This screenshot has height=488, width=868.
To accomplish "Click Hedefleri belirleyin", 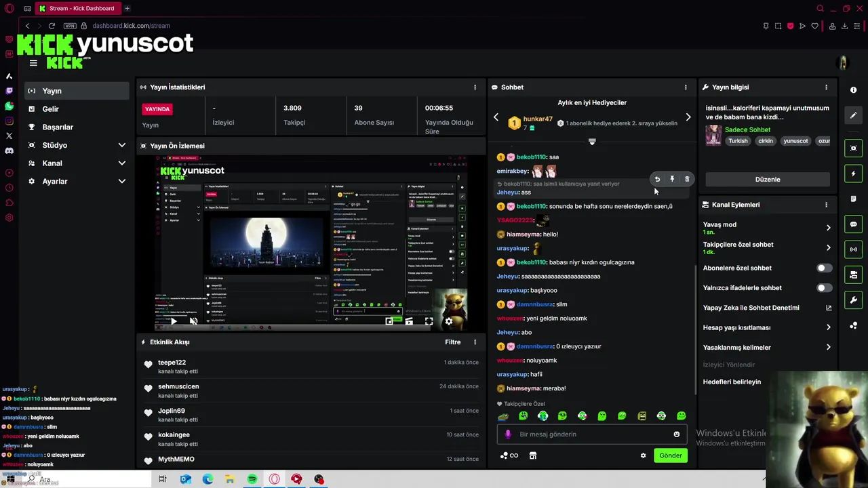I will coord(732,382).
